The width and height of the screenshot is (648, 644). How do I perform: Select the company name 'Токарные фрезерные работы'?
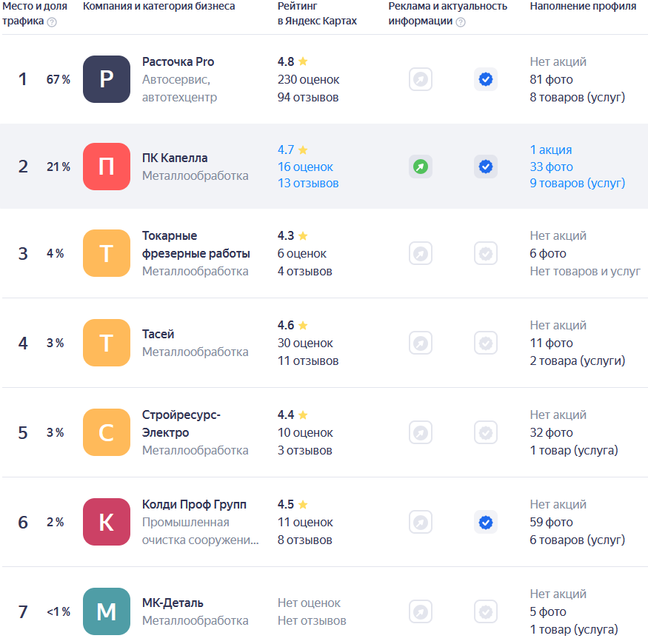pyautogui.click(x=196, y=245)
